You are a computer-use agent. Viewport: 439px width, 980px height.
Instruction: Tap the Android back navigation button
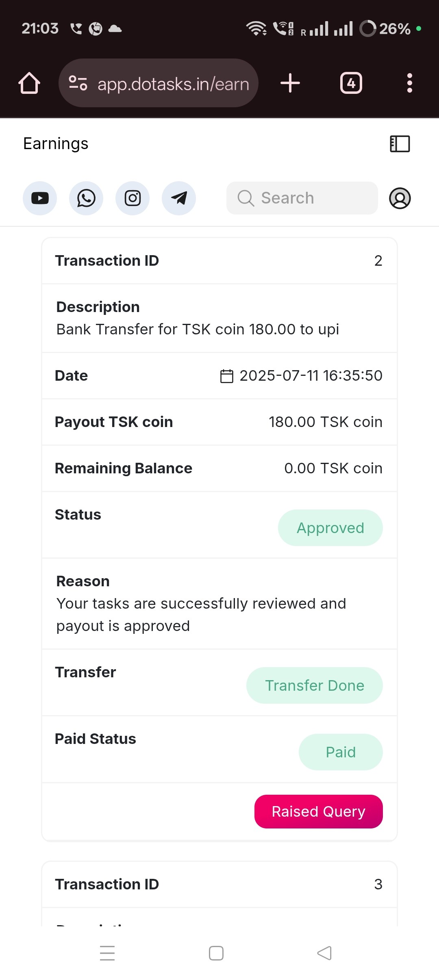[324, 953]
